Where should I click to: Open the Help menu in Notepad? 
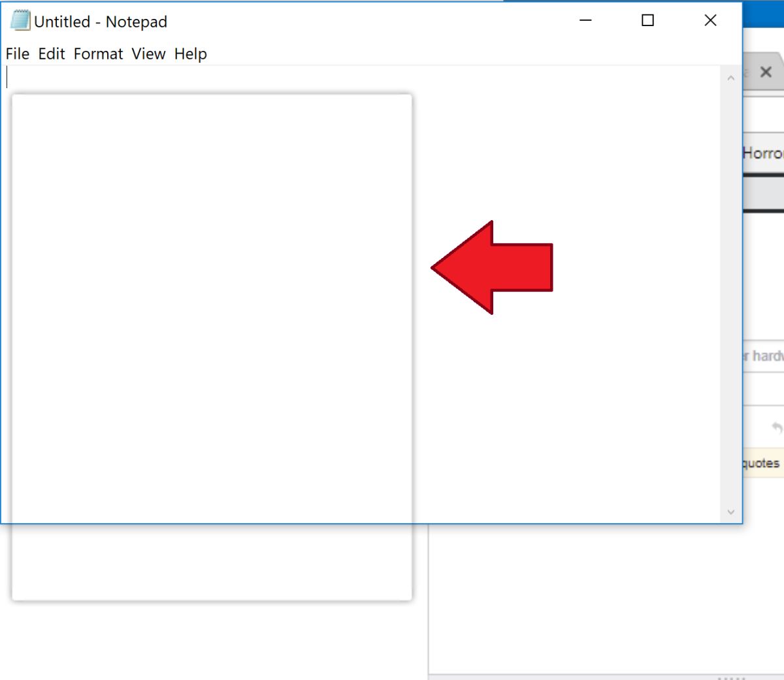point(191,54)
